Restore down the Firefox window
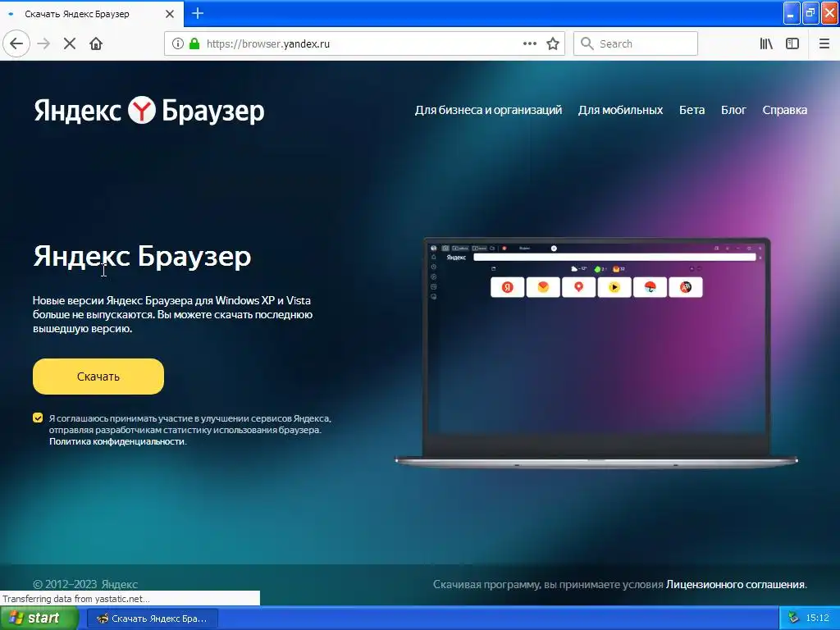840x630 pixels. [810, 13]
